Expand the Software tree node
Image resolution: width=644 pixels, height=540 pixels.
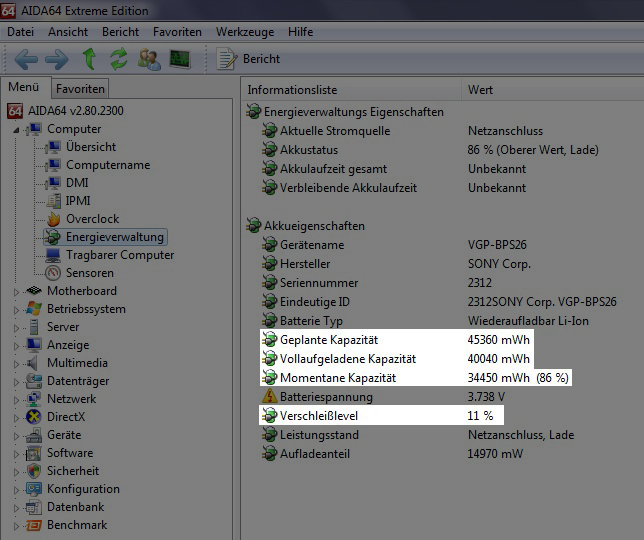pos(16,454)
